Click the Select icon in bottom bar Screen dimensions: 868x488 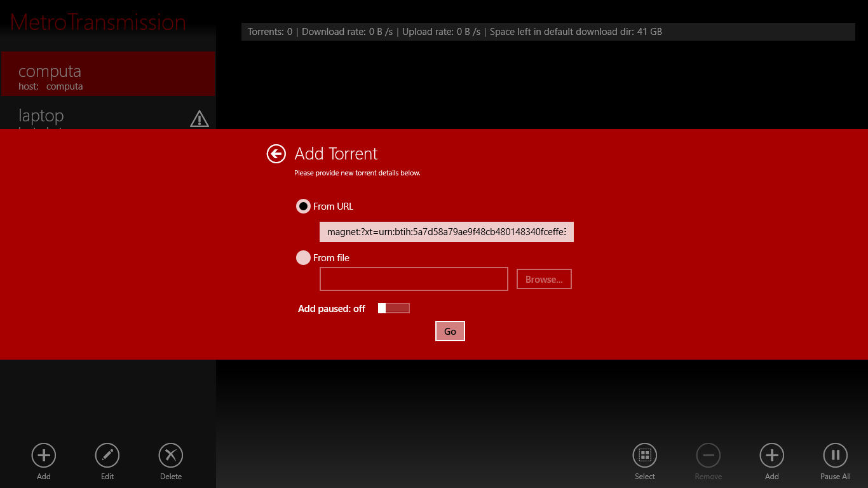click(x=644, y=455)
